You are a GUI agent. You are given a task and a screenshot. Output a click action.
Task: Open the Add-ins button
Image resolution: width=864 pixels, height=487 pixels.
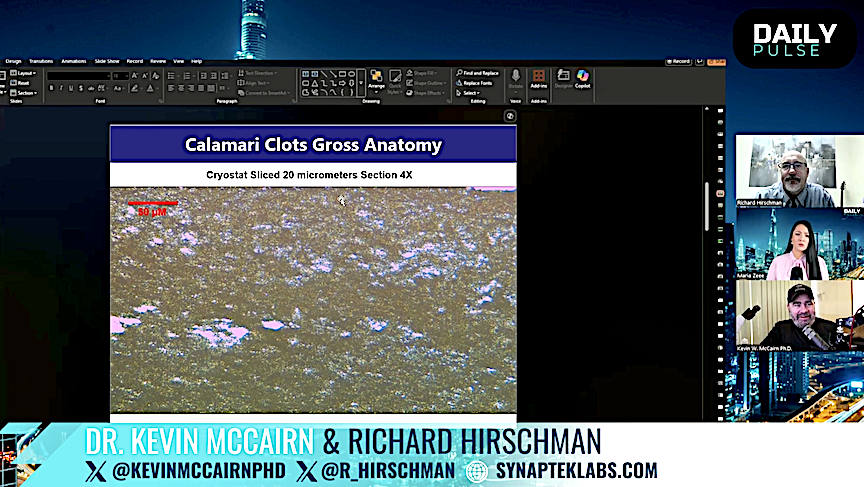(x=538, y=79)
